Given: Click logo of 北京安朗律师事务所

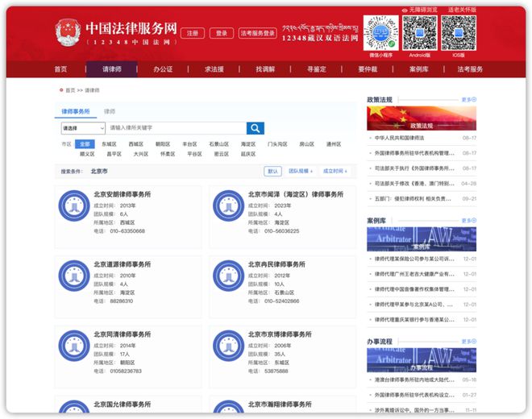Looking at the screenshot, I should (74, 205).
